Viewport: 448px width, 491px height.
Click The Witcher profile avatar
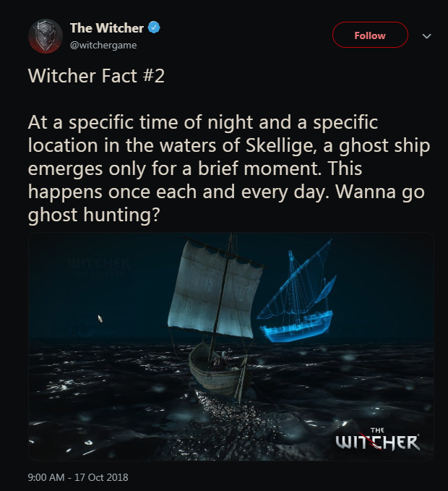pyautogui.click(x=46, y=36)
